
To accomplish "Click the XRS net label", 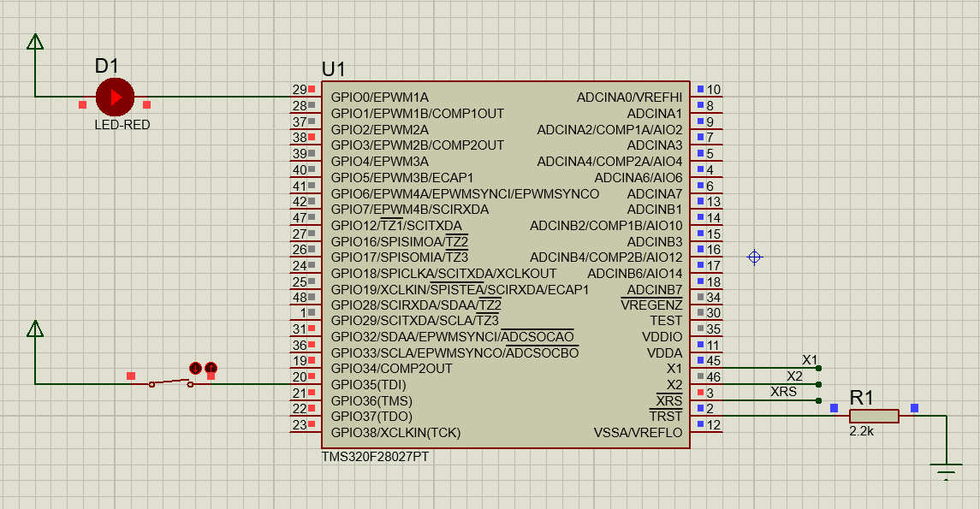I will (783, 390).
